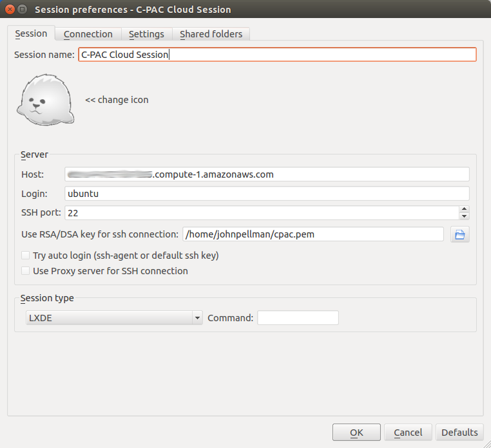
Task: Open file browser for SSH key
Action: [459, 234]
